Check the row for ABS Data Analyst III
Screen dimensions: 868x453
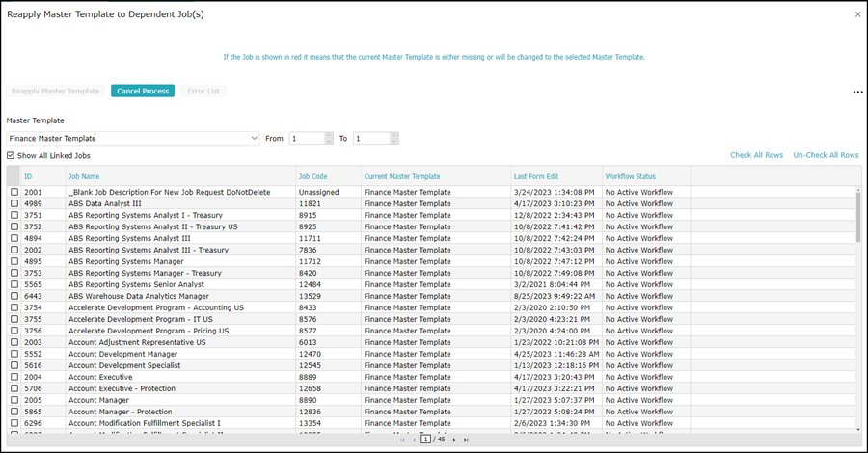click(14, 203)
